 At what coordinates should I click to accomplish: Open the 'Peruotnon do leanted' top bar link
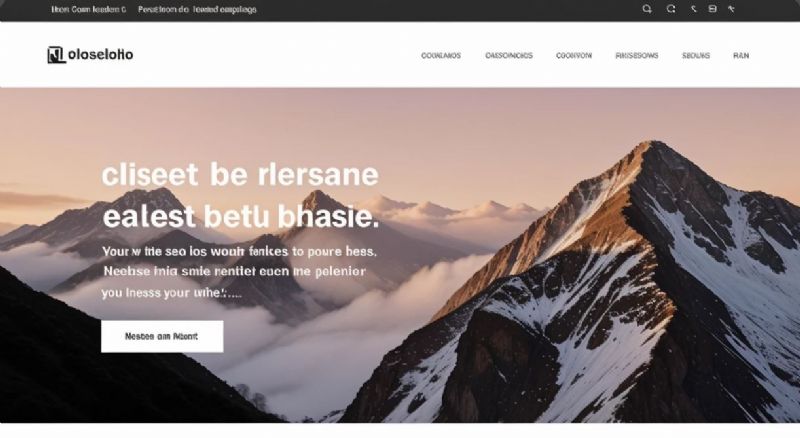pos(197,9)
